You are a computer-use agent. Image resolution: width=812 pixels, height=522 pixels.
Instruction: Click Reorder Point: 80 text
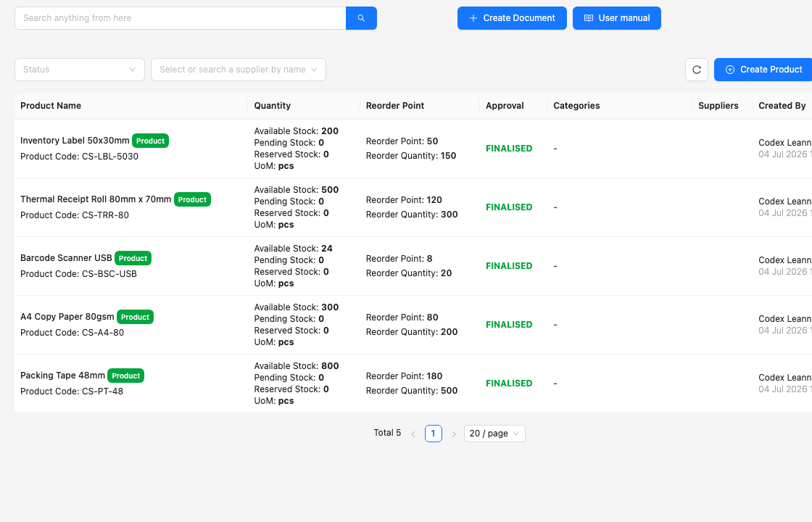coord(402,318)
